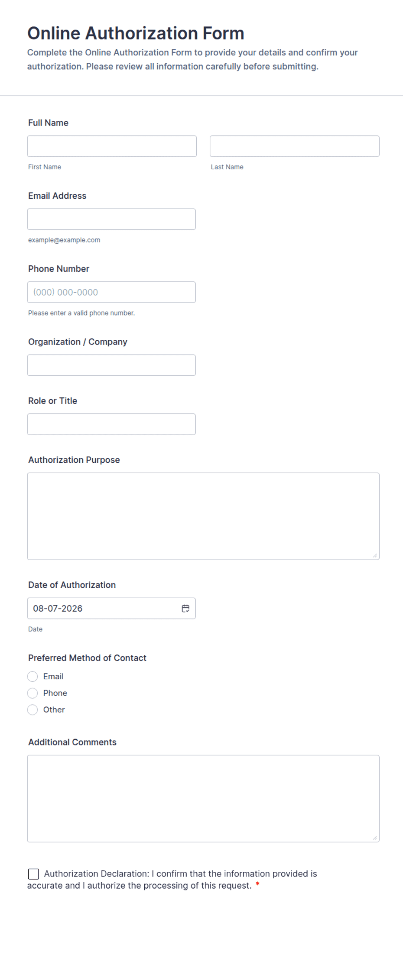Image resolution: width=403 pixels, height=980 pixels.
Task: Click the Additional Comments resize handle
Action: point(375,838)
